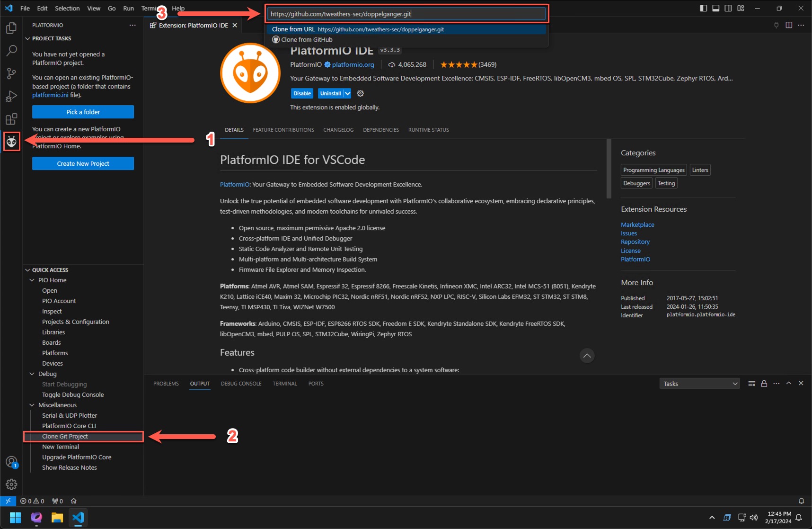Click the Pick a folder button
Screen dimensions: 812x529
tap(83, 112)
